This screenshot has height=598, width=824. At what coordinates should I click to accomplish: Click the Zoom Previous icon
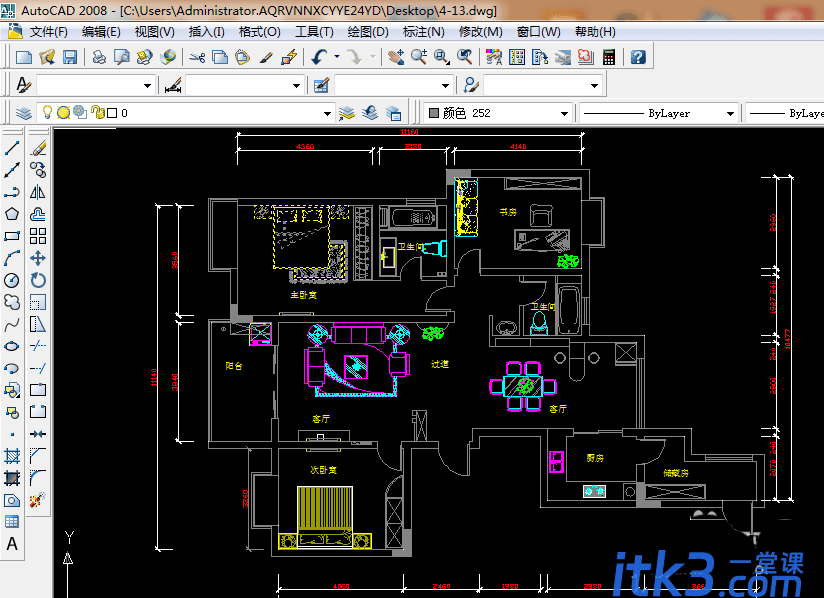tap(465, 57)
